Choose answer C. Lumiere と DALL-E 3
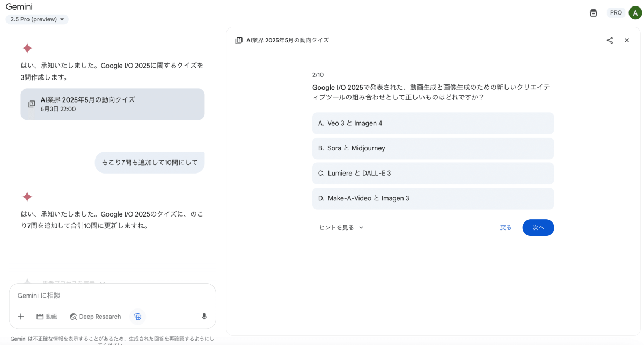The image size is (644, 345). (x=433, y=173)
